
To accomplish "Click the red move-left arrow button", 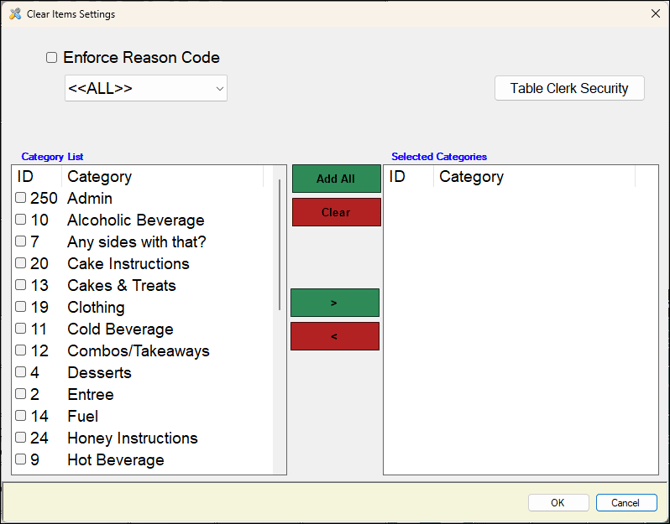I will click(x=335, y=337).
